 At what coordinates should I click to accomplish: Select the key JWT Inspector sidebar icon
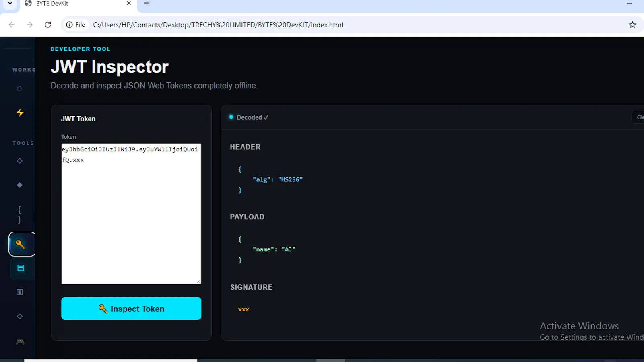[x=22, y=244]
